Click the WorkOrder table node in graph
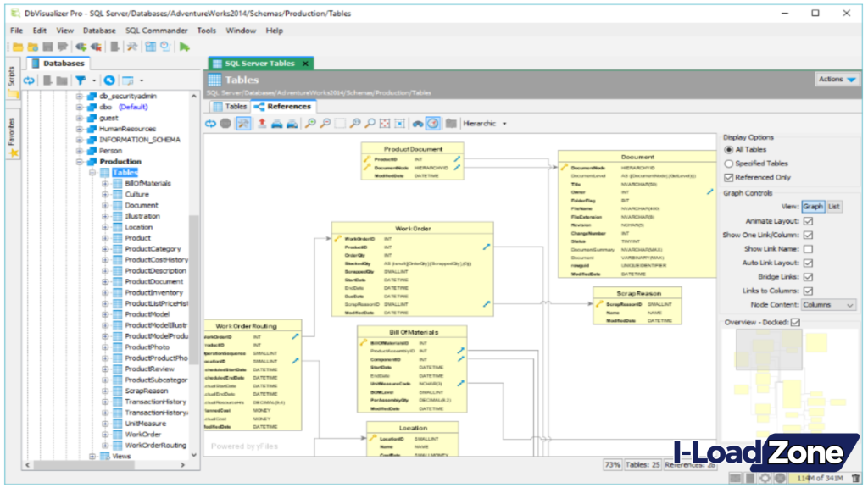868x488 pixels. tap(413, 269)
